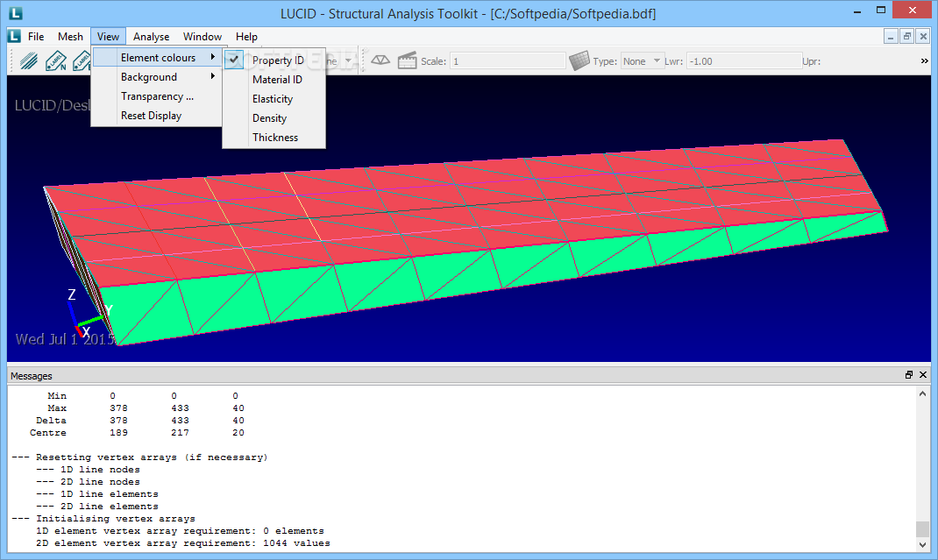
Task: Select Reset Display menu entry
Action: pyautogui.click(x=157, y=116)
